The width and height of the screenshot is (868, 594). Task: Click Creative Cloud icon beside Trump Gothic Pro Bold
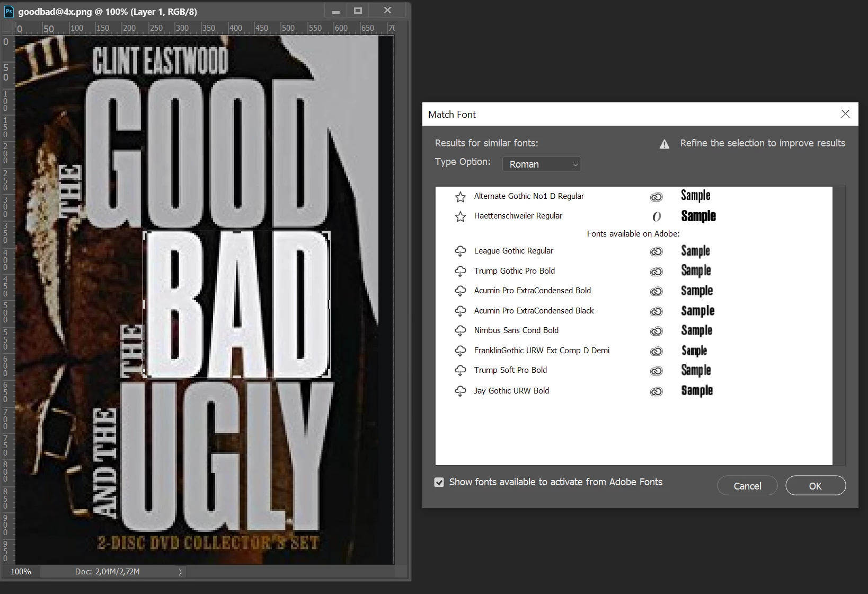[x=656, y=272]
